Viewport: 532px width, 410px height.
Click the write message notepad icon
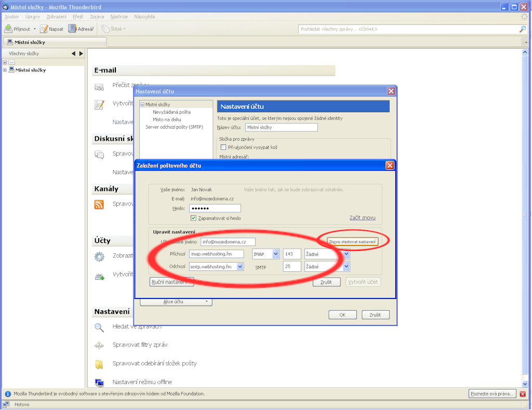click(x=99, y=105)
